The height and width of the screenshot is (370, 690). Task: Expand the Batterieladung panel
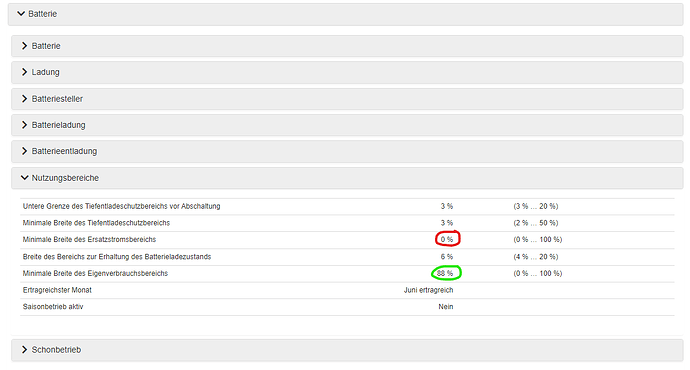[x=347, y=125]
